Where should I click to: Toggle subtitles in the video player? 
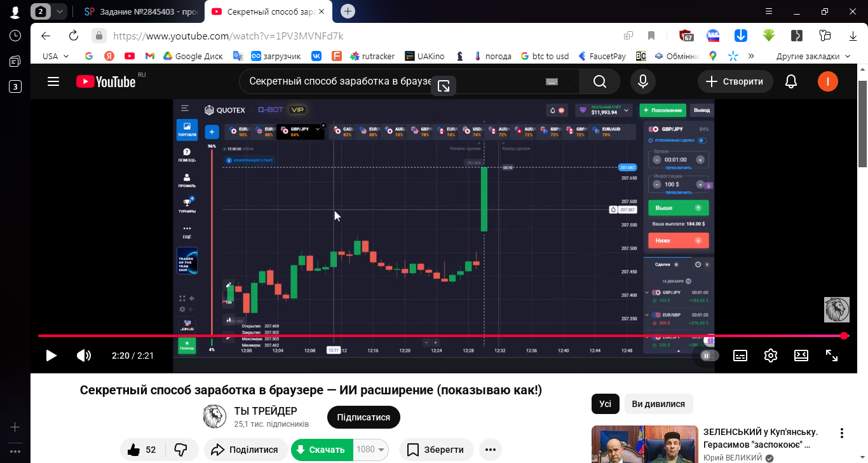coord(740,356)
